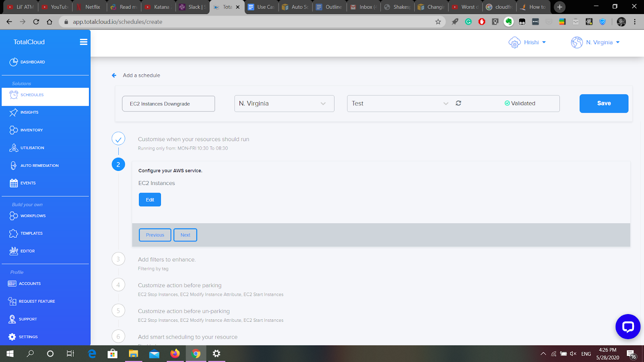Open the Grammarly extension icon

[469, 22]
